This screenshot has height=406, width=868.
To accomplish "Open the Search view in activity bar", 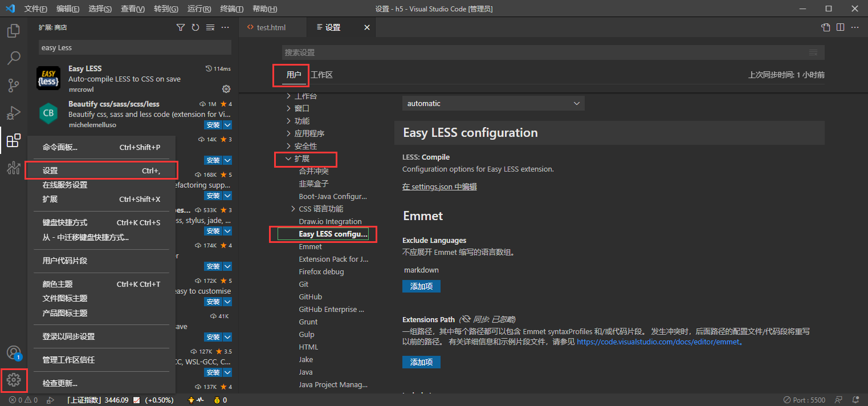I will [x=14, y=58].
